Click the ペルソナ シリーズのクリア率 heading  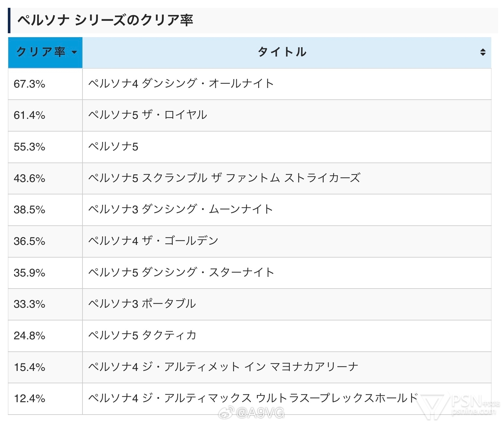click(x=105, y=20)
